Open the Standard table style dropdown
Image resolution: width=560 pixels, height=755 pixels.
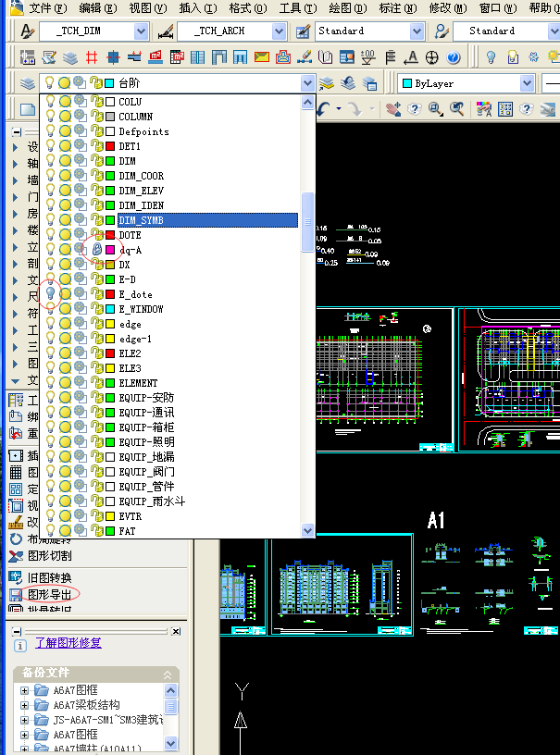click(x=417, y=31)
